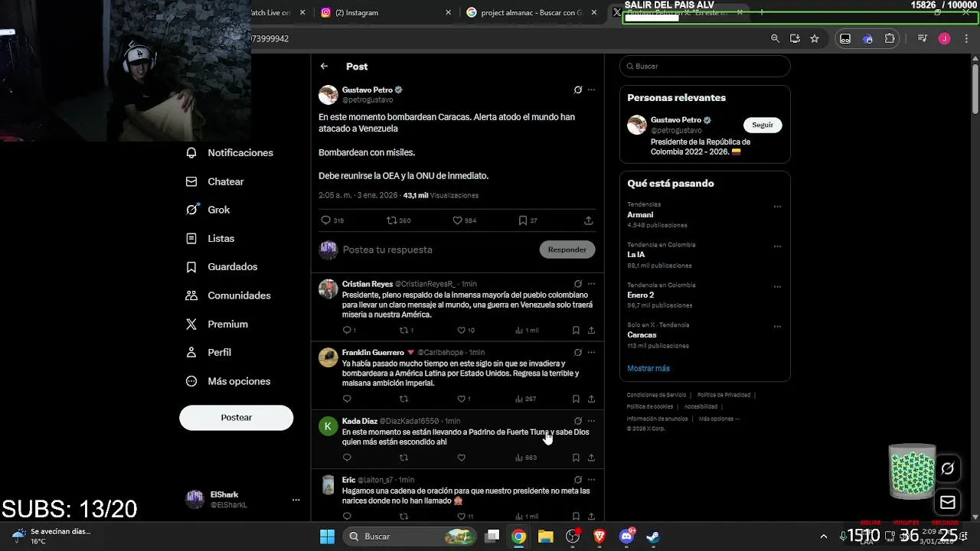
Task: Go back using the Post arrow
Action: (x=325, y=67)
